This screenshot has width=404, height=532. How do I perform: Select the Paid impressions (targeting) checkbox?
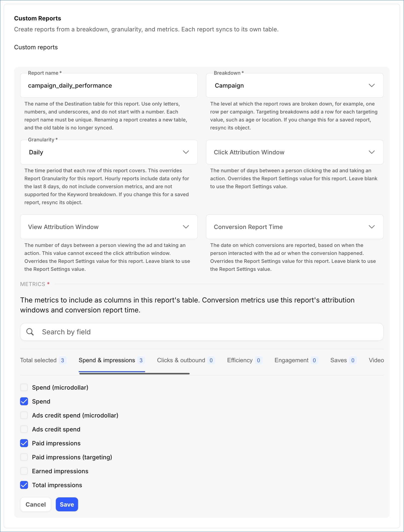click(x=24, y=457)
